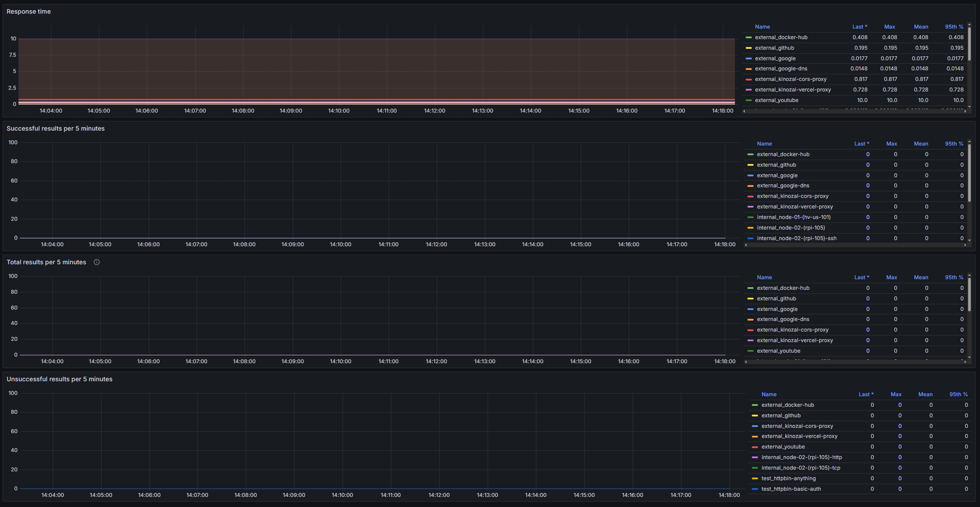Click scroll-left arrow under Successful results legend
This screenshot has height=507, width=980.
pos(746,245)
